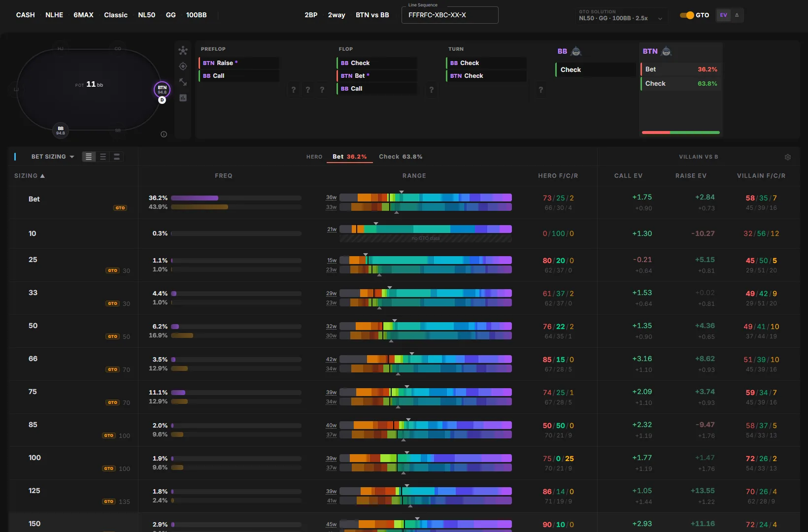
Task: Switch to the EV display mode
Action: (723, 15)
